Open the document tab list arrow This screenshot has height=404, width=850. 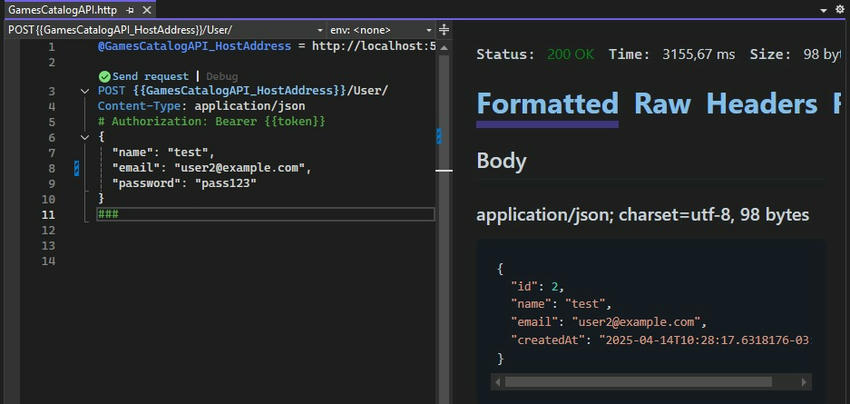[x=824, y=10]
